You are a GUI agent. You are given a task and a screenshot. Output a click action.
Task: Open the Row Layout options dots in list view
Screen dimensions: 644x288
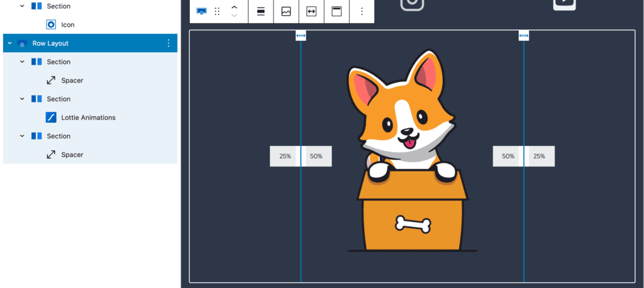tap(169, 43)
